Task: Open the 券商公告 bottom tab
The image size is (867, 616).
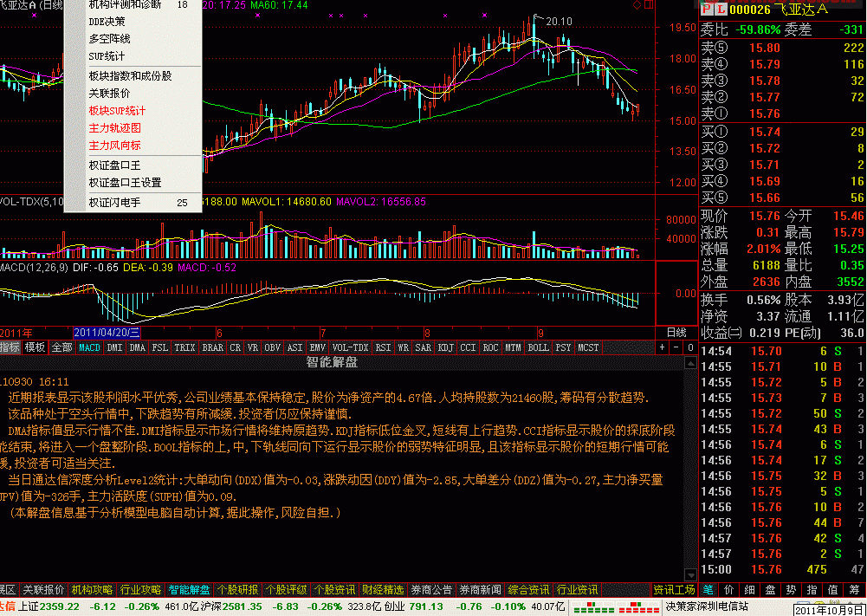Action: tap(432, 590)
